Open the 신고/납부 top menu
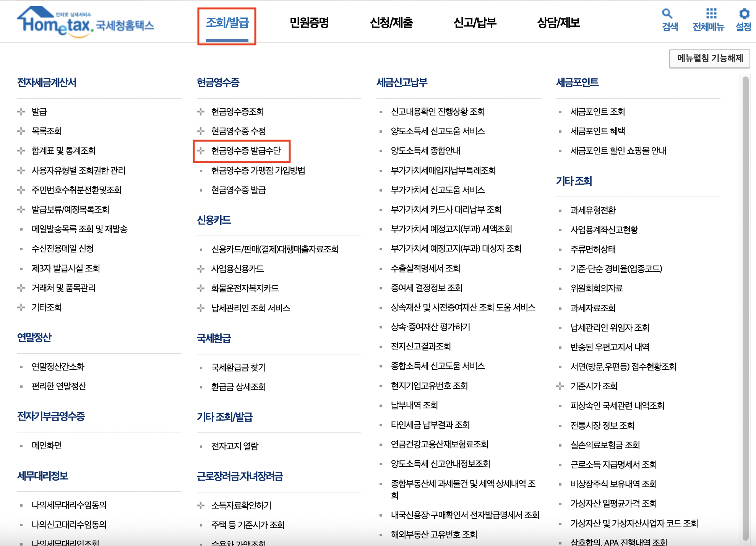The image size is (756, 546). click(475, 23)
